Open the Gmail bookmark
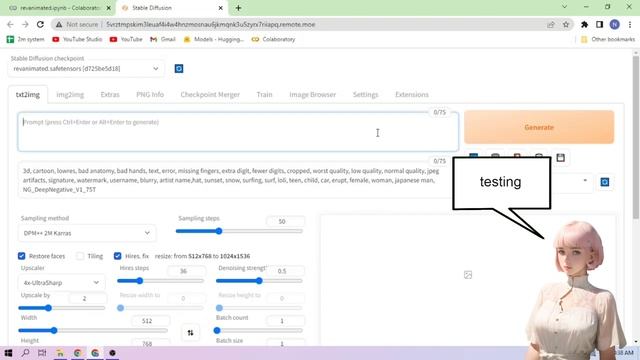The width and height of the screenshot is (640, 360). [x=163, y=39]
